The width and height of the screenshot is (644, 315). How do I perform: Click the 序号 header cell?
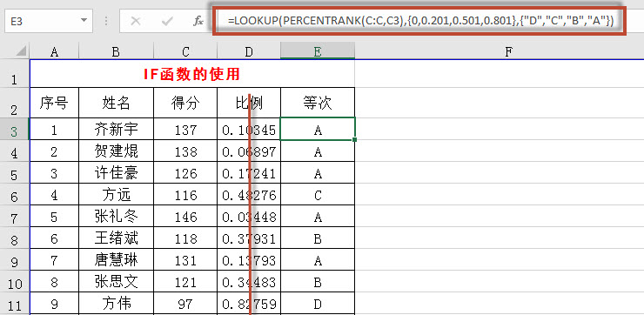pos(54,103)
